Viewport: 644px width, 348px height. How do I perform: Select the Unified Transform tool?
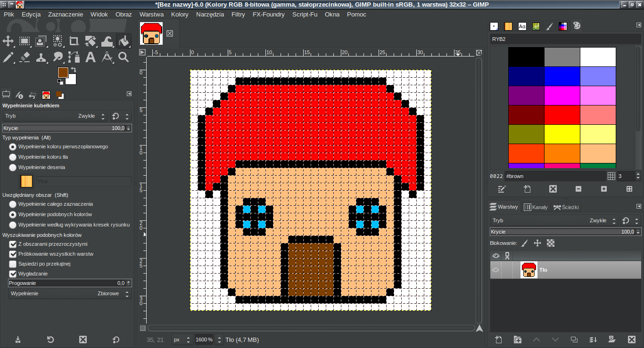91,41
